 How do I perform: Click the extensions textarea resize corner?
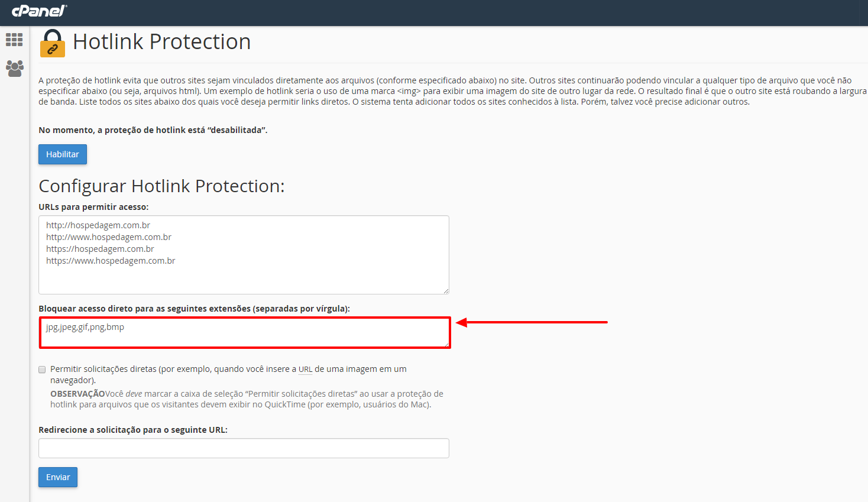(446, 344)
